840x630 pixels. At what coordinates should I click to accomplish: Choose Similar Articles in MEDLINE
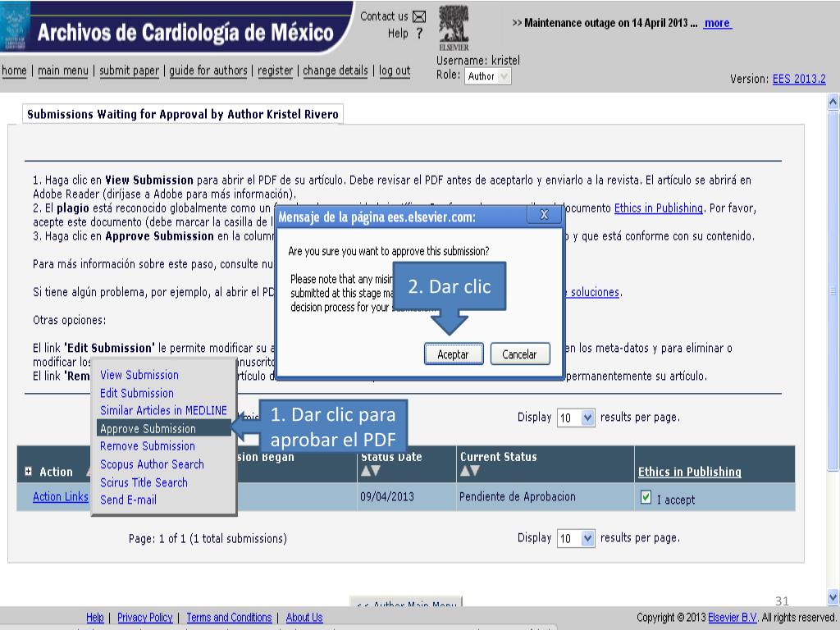pos(163,410)
